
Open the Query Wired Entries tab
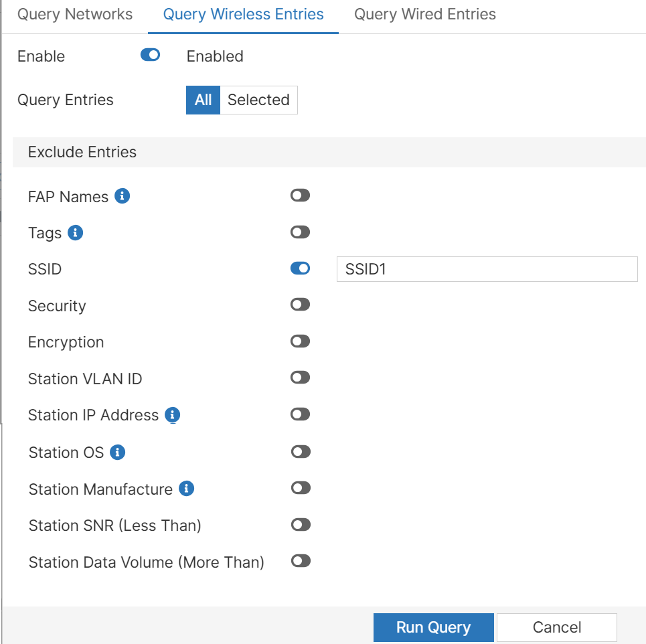pos(425,15)
